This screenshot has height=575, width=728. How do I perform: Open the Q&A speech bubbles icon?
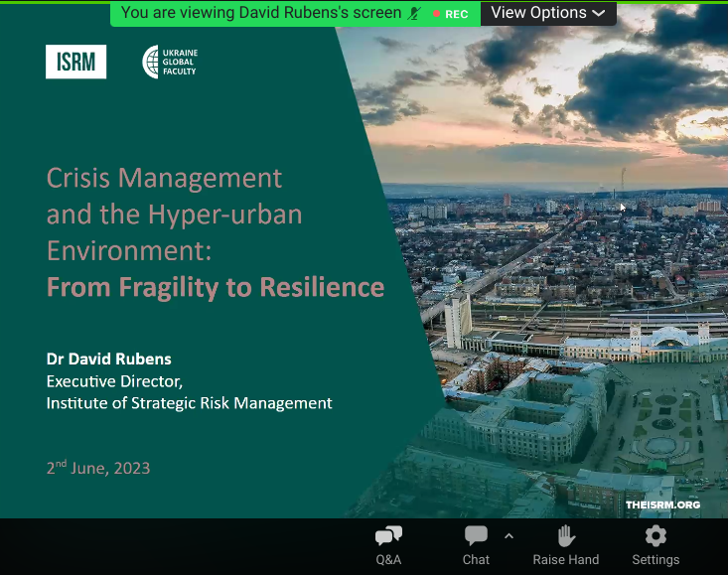click(388, 537)
